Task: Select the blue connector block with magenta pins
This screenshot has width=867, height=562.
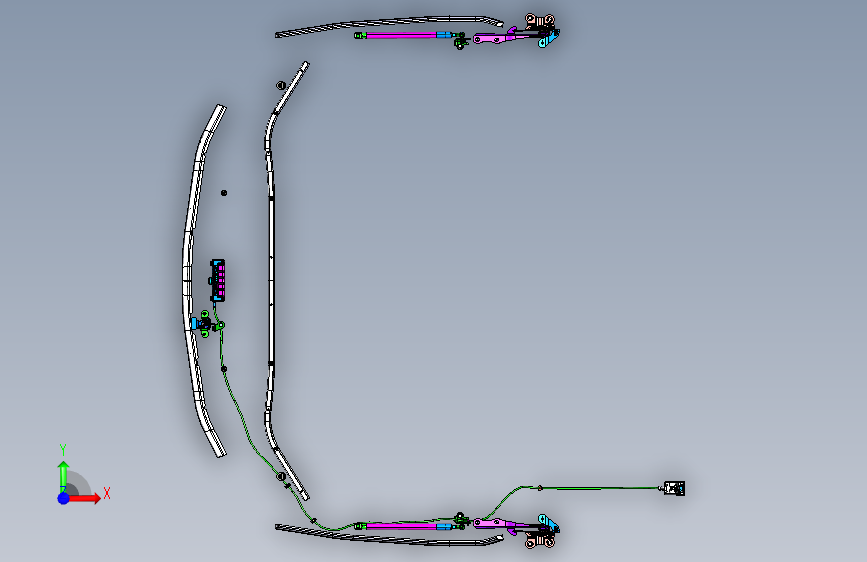Action: 217,280
